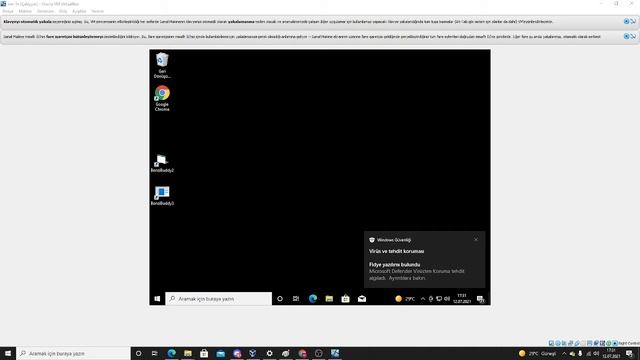Click the Windows Güvenliği shield icon in toast
Image resolution: width=640 pixels, height=360 pixels.
372,240
